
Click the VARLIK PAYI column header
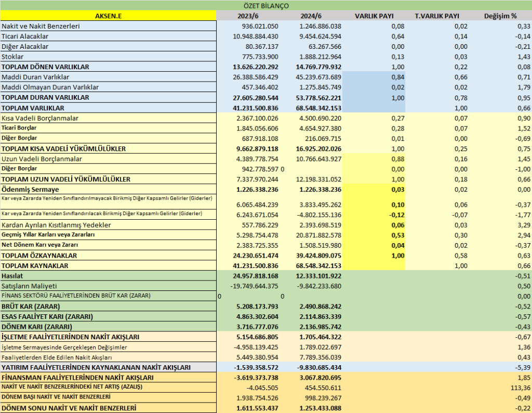click(x=374, y=16)
